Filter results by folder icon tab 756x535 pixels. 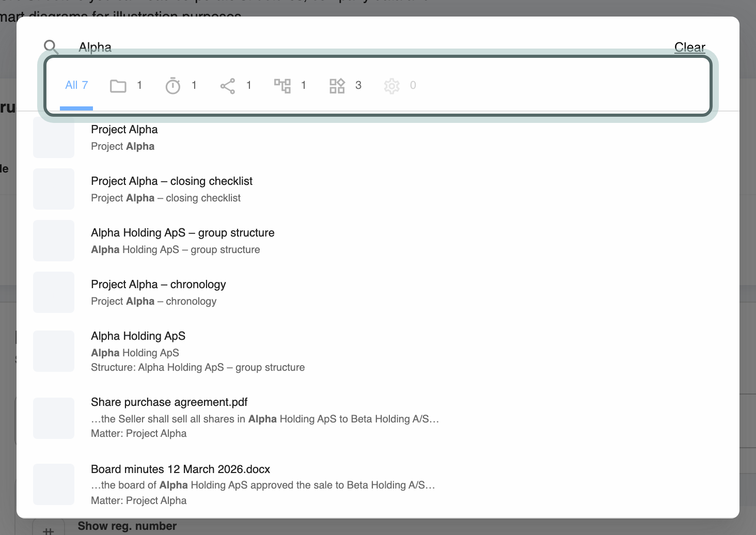(125, 86)
